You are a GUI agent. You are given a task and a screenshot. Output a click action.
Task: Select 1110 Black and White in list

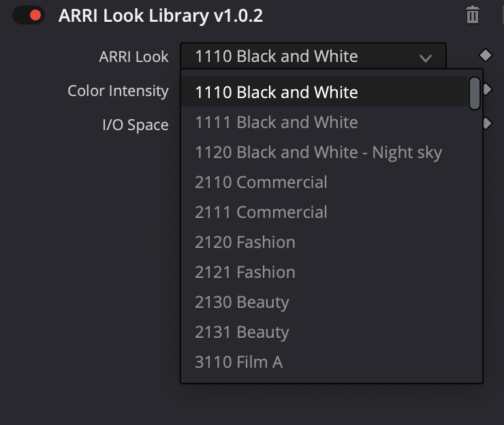point(324,92)
